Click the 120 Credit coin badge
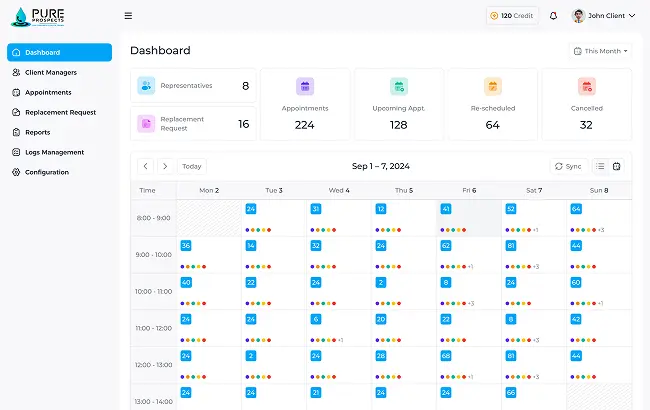The height and width of the screenshot is (410, 650). 511,16
